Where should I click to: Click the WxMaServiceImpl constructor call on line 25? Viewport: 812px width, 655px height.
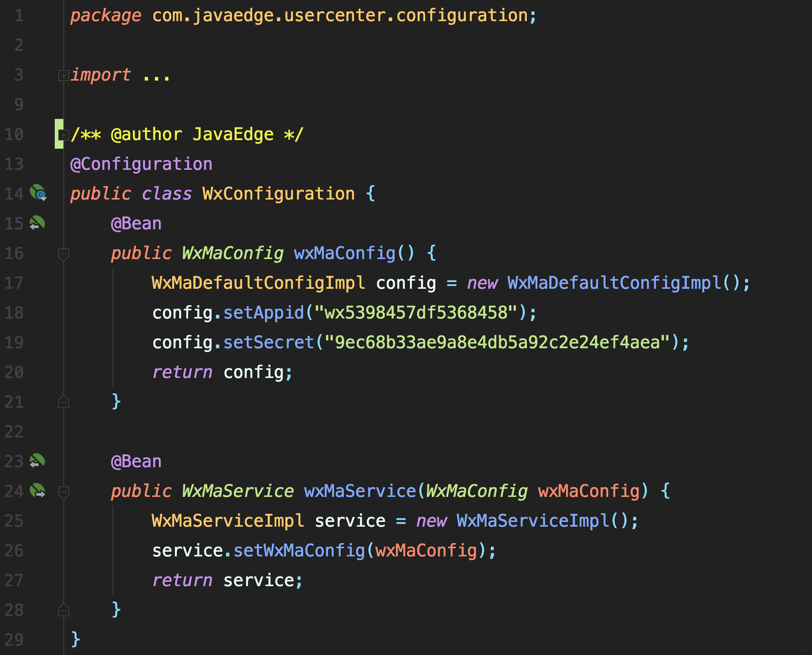(533, 521)
